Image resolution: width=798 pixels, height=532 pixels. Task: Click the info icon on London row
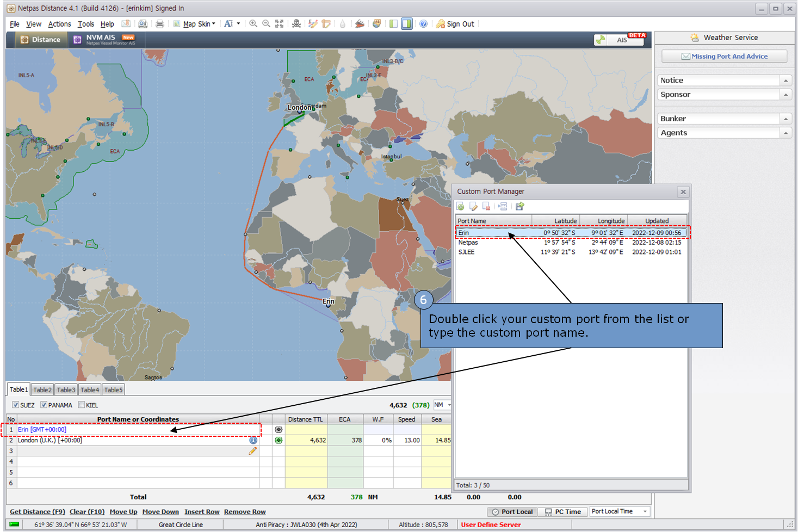point(253,440)
